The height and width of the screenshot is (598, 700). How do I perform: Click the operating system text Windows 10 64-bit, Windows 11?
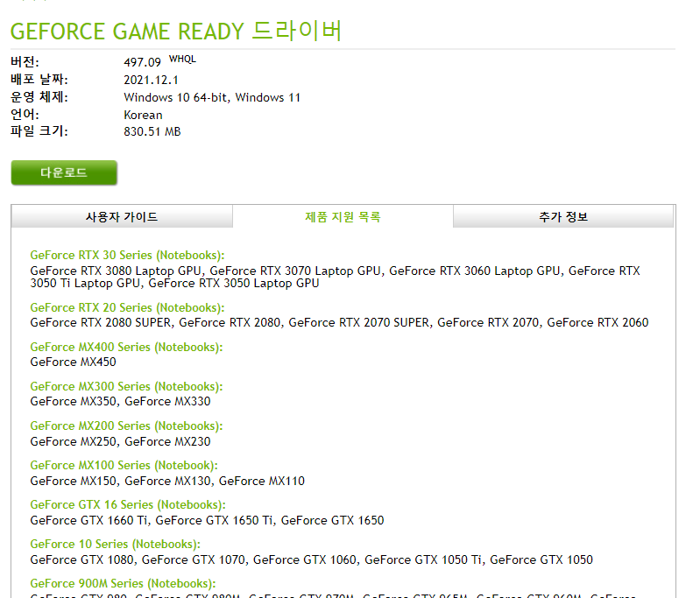pos(212,97)
